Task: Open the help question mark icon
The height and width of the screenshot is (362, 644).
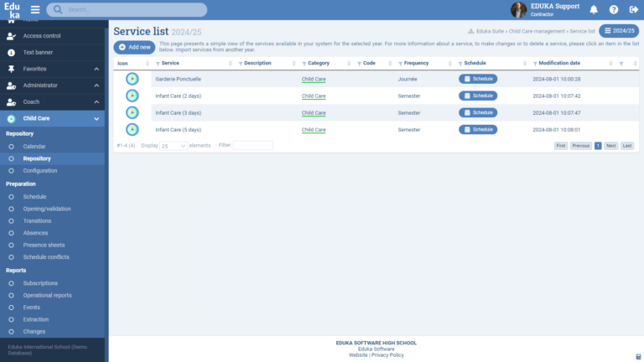Action: click(x=613, y=10)
